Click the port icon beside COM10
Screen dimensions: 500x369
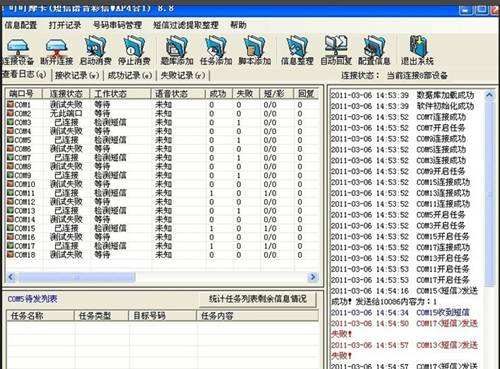(x=10, y=184)
